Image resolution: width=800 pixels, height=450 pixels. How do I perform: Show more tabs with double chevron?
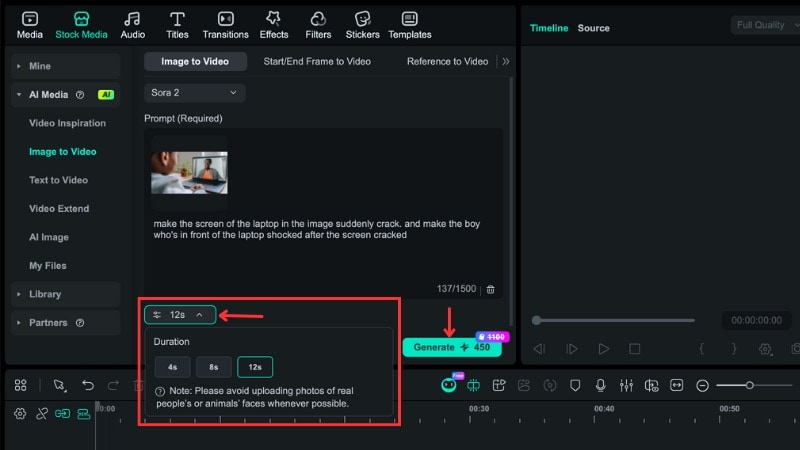(x=506, y=61)
